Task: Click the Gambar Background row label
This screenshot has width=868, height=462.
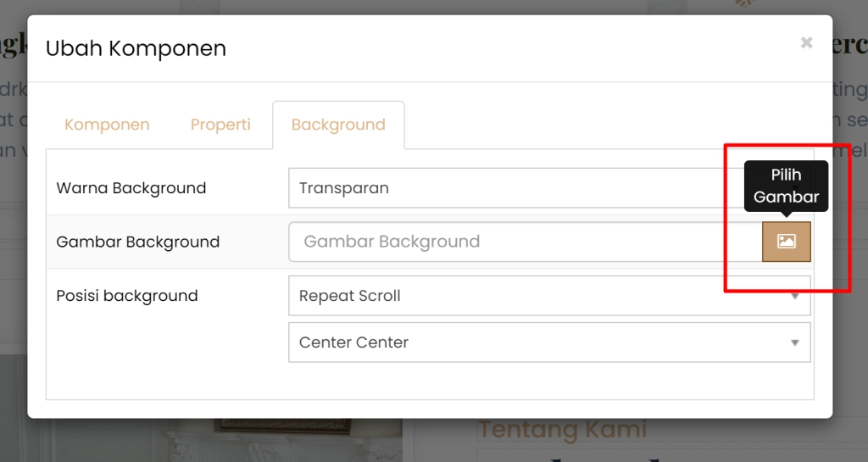Action: 138,242
